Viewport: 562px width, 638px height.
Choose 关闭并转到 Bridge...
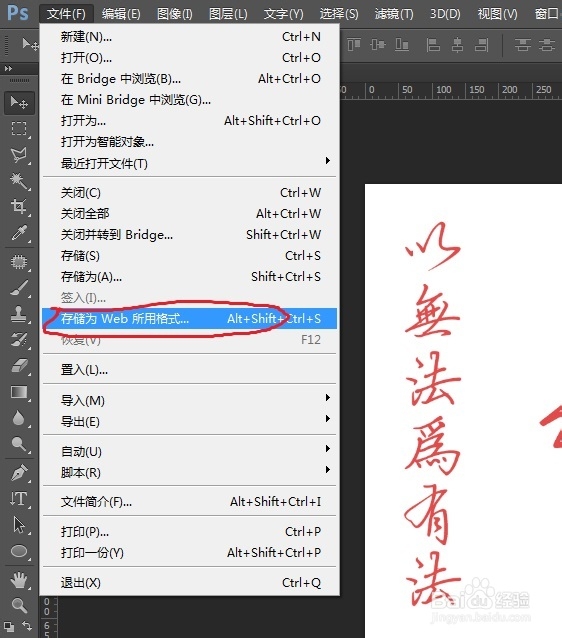pos(190,235)
